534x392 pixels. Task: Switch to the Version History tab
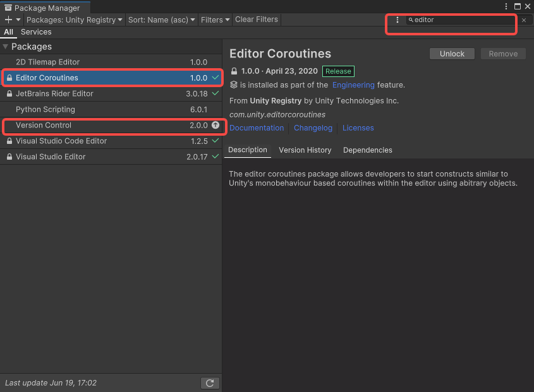(305, 150)
